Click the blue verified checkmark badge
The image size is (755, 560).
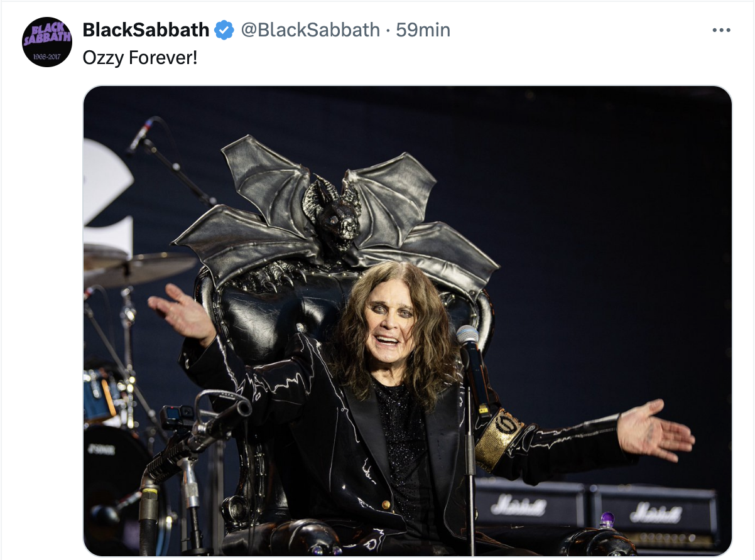pos(224,30)
